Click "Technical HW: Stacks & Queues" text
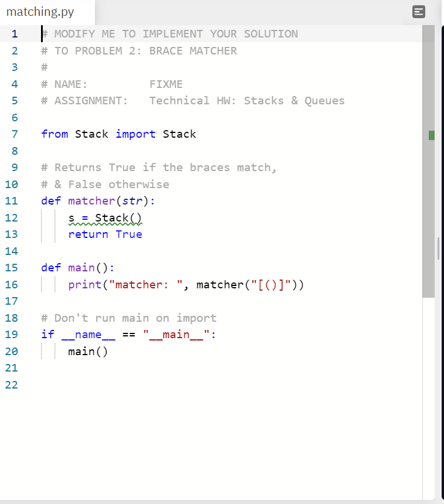This screenshot has height=504, width=444. [247, 101]
